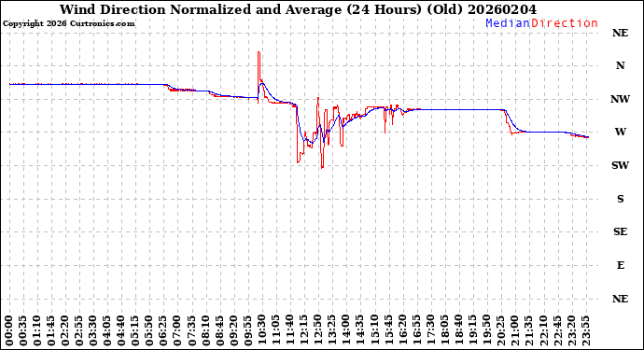Click the chart title text
Screen dimensions: 644x350
point(298,9)
